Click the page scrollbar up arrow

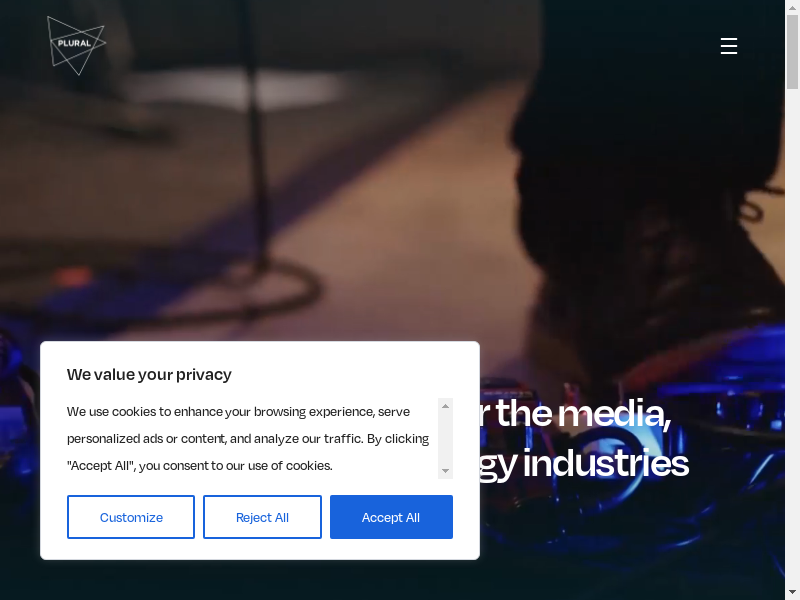792,7
